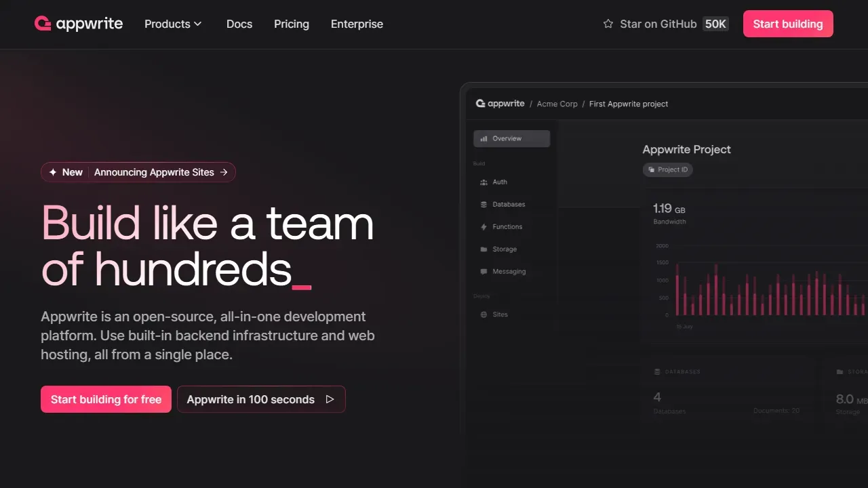
Task: Click the Appwrite Project title
Action: 686,149
